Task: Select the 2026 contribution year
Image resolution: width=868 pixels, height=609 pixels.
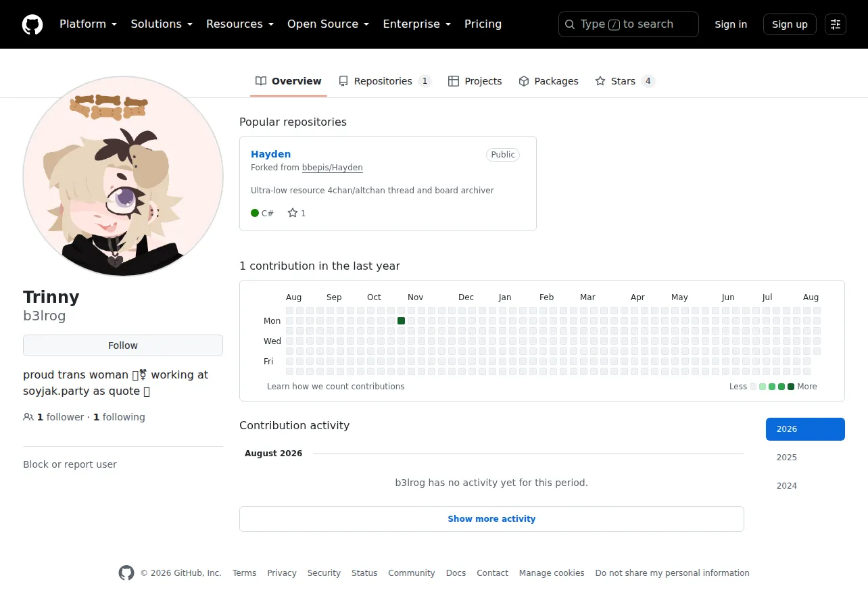Action: coord(805,429)
